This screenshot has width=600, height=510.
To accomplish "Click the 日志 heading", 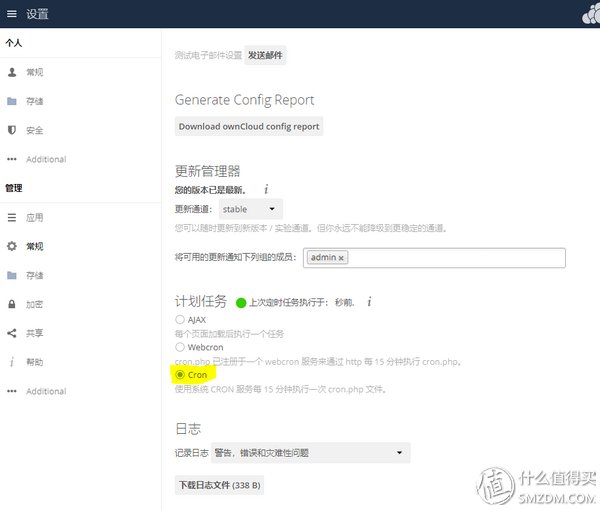I will click(x=188, y=429).
